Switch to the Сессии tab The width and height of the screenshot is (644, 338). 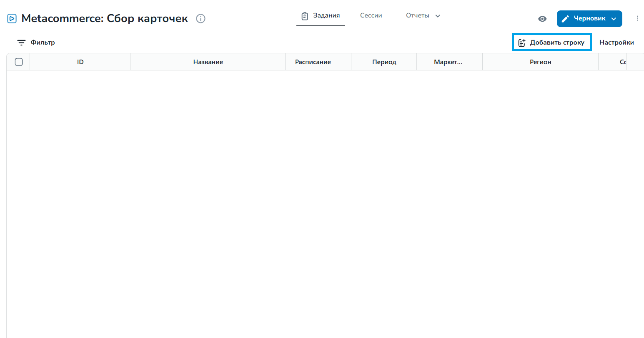coord(371,15)
